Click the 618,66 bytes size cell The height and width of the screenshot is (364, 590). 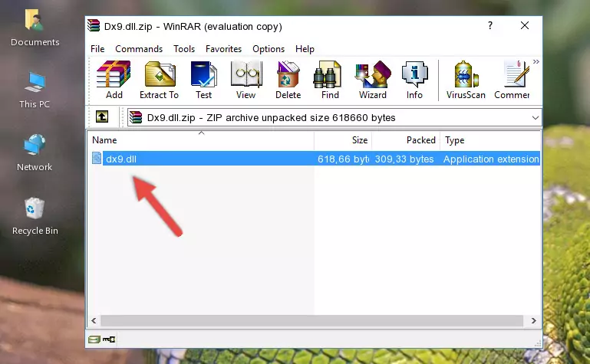pyautogui.click(x=343, y=159)
